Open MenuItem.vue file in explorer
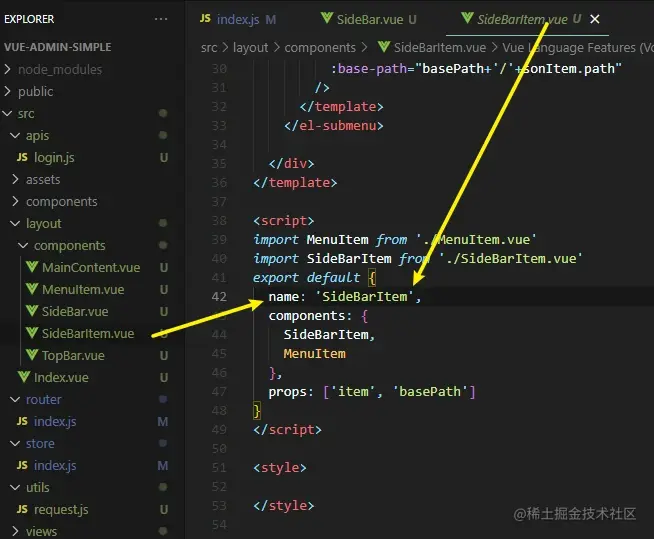 pyautogui.click(x=83, y=290)
